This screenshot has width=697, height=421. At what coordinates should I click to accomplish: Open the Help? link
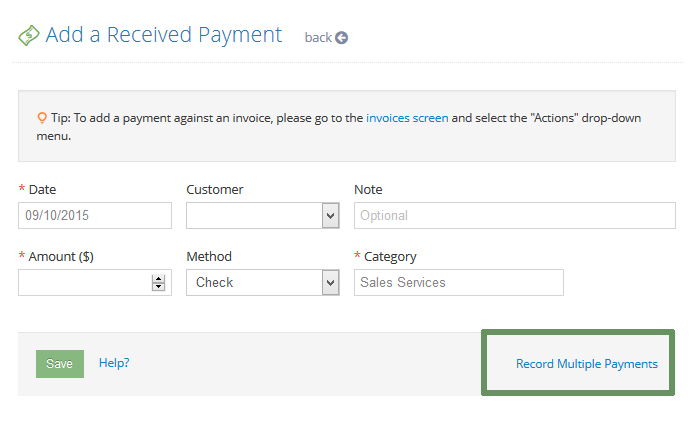pos(114,363)
